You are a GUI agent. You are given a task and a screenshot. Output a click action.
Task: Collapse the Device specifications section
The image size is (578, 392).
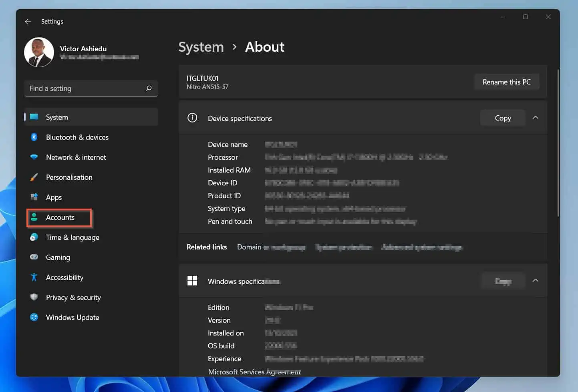[536, 118]
